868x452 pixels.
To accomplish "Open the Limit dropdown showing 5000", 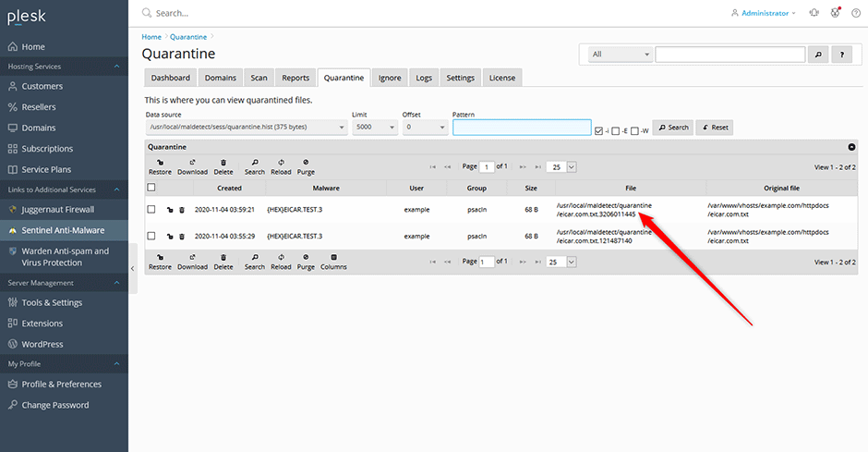I will [x=375, y=128].
